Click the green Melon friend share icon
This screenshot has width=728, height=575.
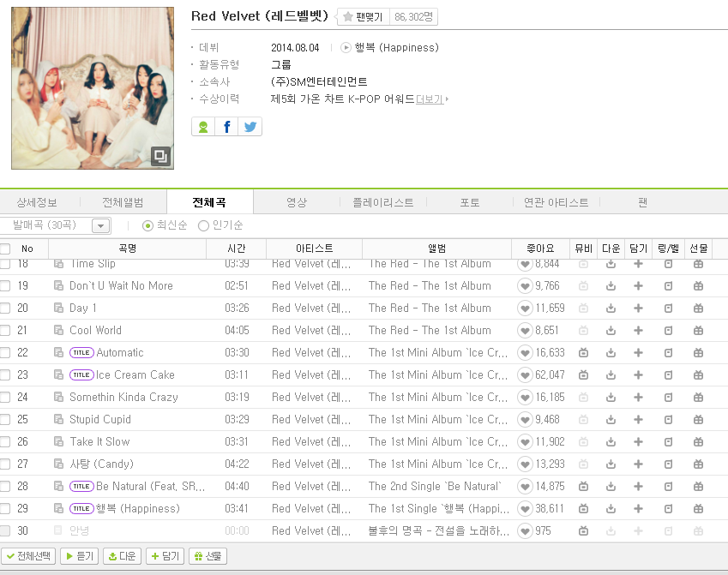(x=203, y=127)
